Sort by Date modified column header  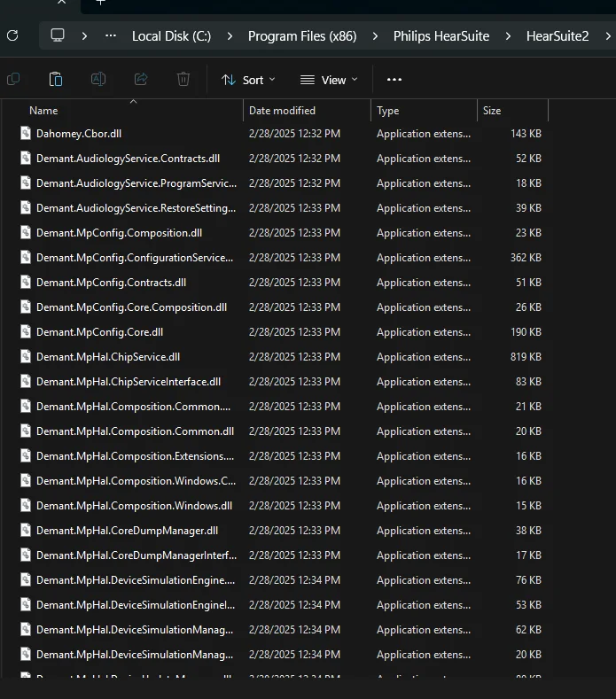tap(282, 111)
